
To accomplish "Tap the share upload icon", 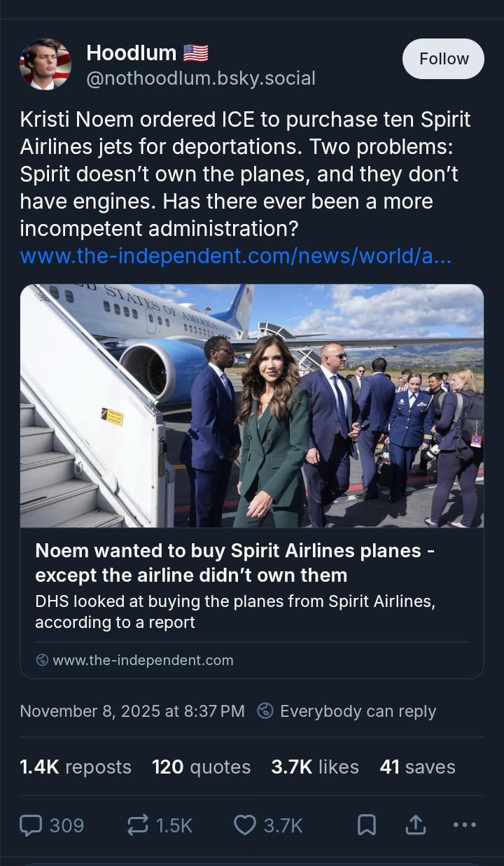I will click(415, 825).
